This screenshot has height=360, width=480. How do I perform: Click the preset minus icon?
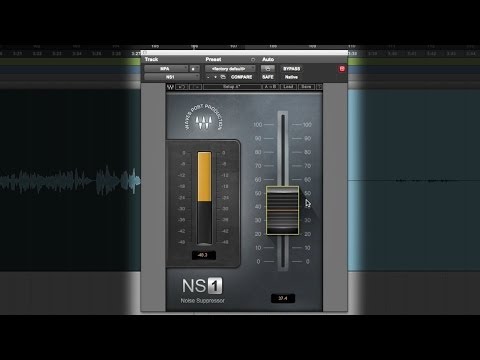[208, 77]
